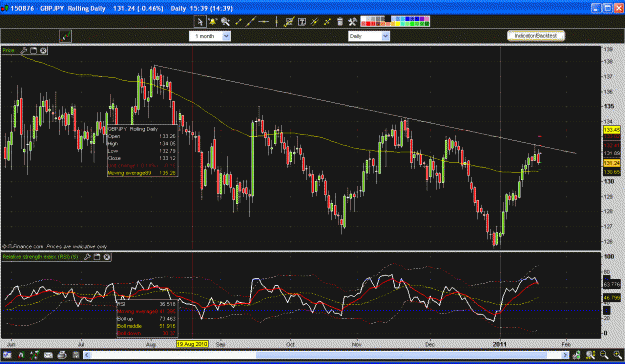Open the alert bell tool
The height and width of the screenshot is (364, 625).
(x=212, y=22)
